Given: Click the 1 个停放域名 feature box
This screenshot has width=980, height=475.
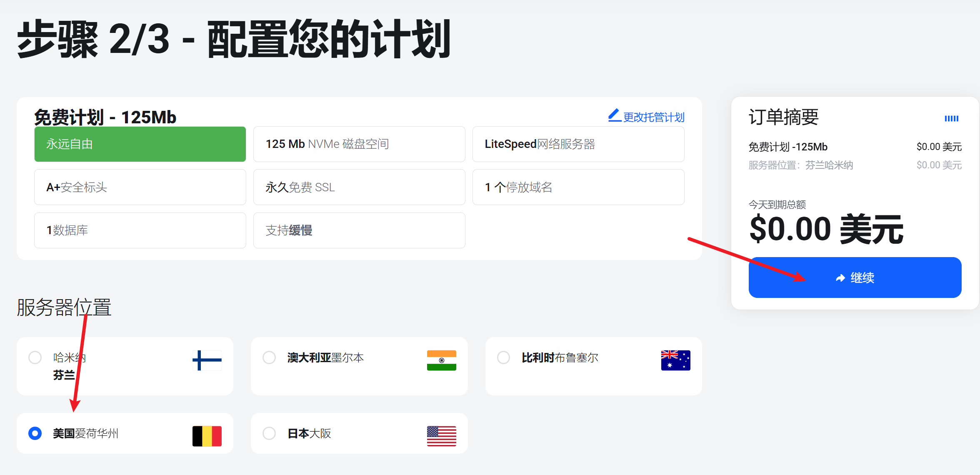Looking at the screenshot, I should (578, 187).
